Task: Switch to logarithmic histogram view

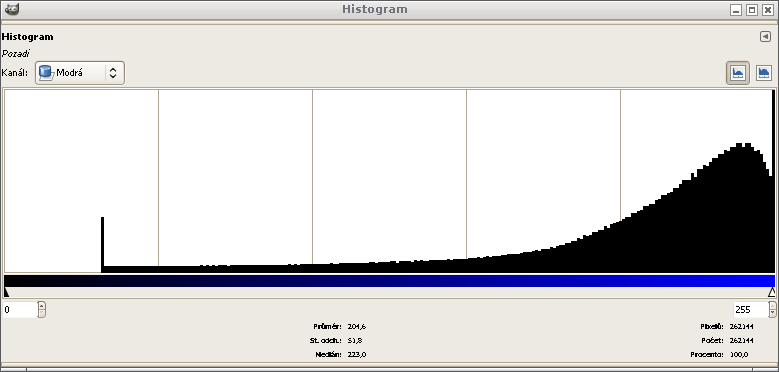Action: [x=764, y=73]
